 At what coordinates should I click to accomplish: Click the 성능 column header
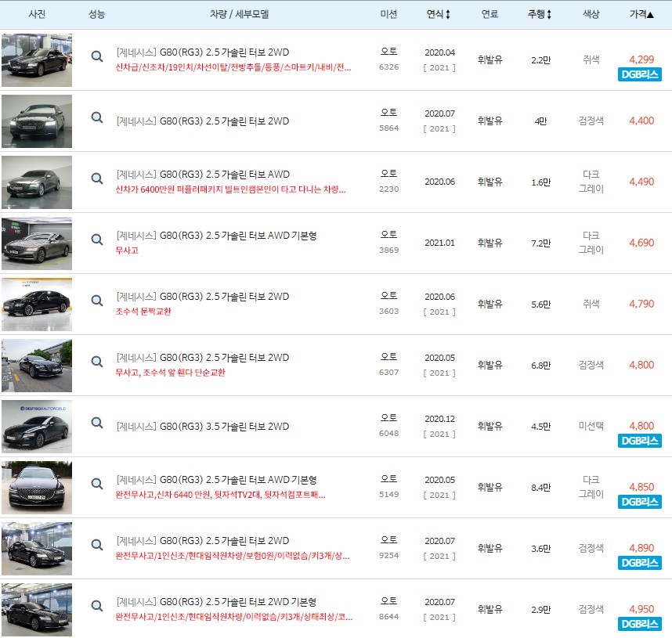pyautogui.click(x=97, y=14)
